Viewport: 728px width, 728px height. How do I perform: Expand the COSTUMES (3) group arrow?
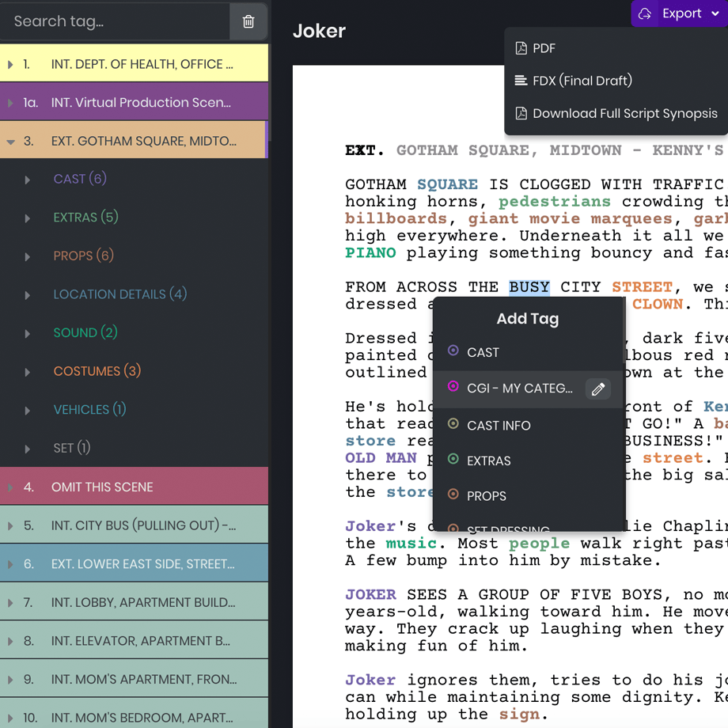pyautogui.click(x=28, y=373)
